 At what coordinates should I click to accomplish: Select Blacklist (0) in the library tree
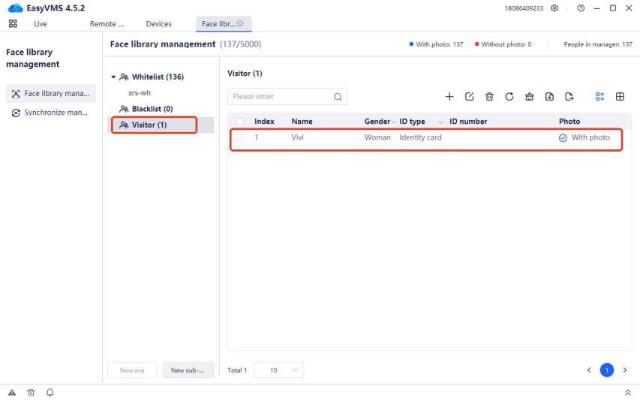coord(152,108)
